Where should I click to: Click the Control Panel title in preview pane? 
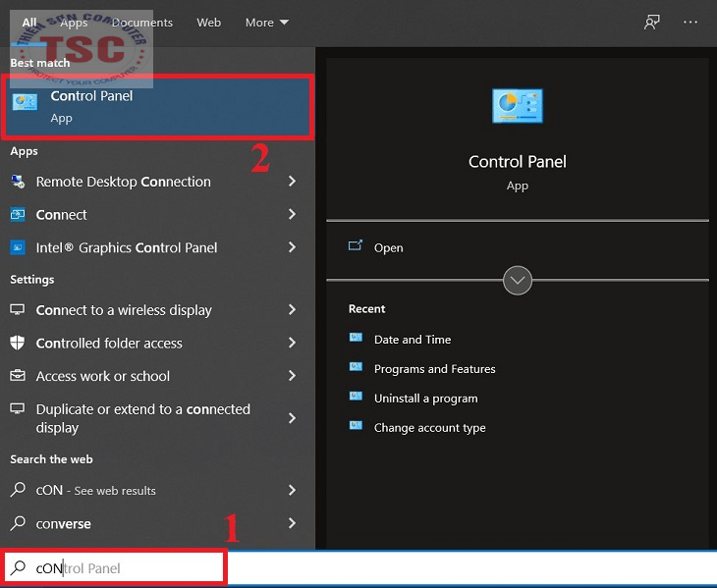[518, 161]
